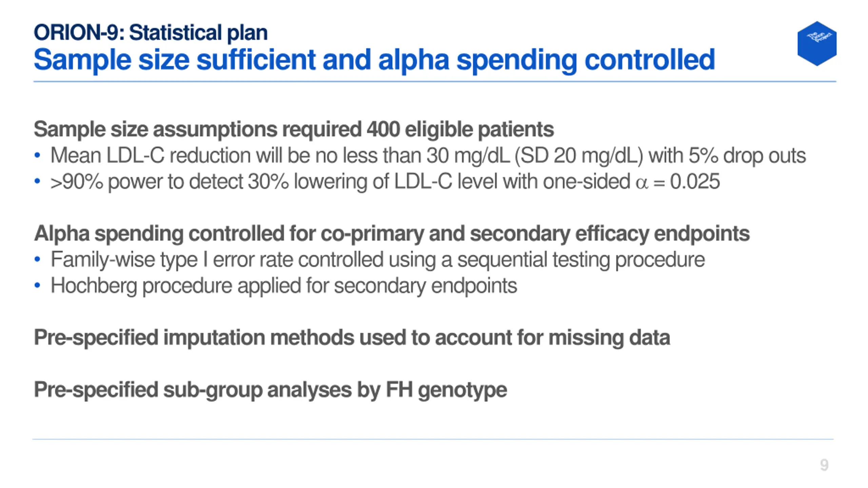Image resolution: width=868 pixels, height=488 pixels.
Task: Click the words '5% drop outs'
Action: (747, 156)
